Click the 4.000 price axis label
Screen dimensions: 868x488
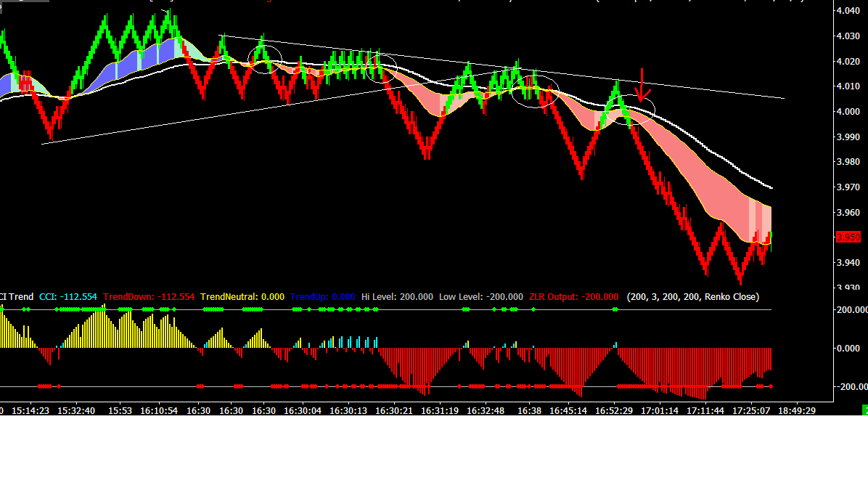coord(848,111)
